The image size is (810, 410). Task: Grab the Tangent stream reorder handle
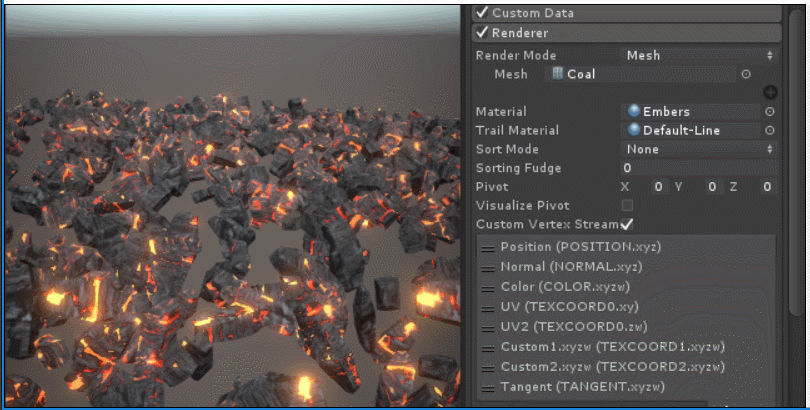tap(488, 388)
